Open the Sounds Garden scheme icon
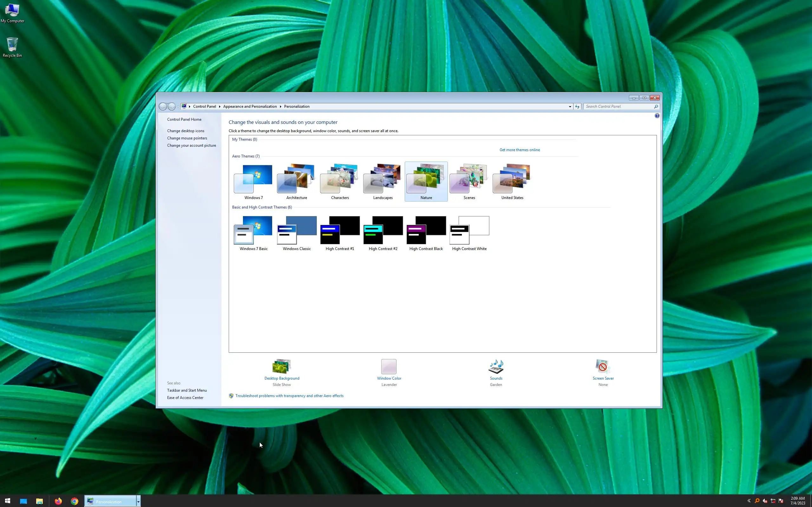The image size is (812, 507). [x=495, y=366]
